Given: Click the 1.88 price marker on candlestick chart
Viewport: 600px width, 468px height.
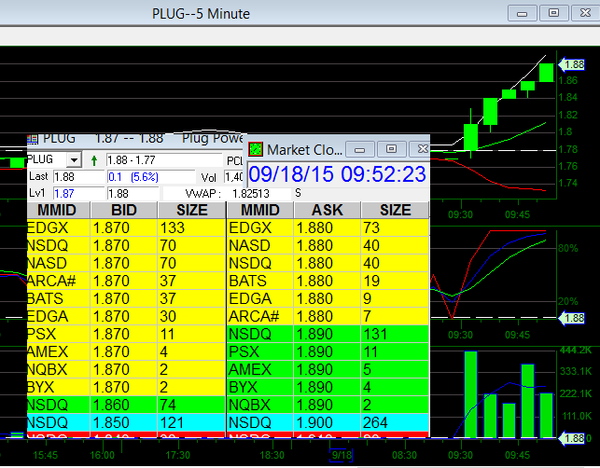Looking at the screenshot, I should click(572, 64).
